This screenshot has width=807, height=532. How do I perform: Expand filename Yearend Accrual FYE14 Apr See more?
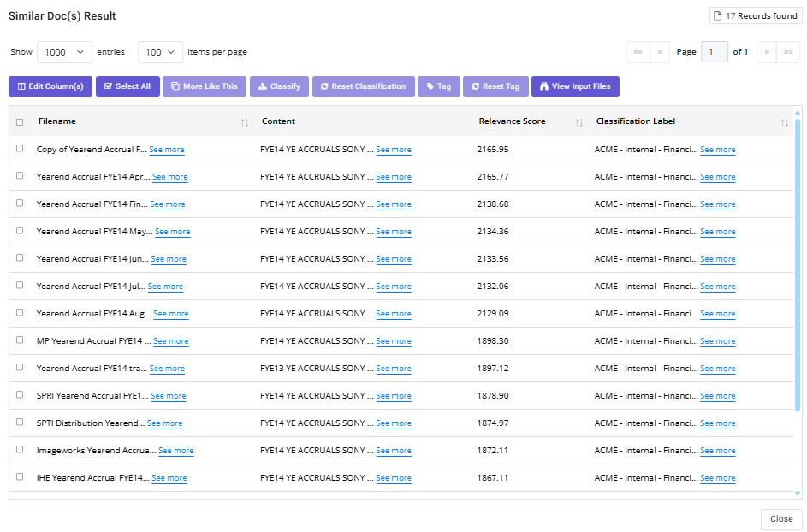pos(169,177)
